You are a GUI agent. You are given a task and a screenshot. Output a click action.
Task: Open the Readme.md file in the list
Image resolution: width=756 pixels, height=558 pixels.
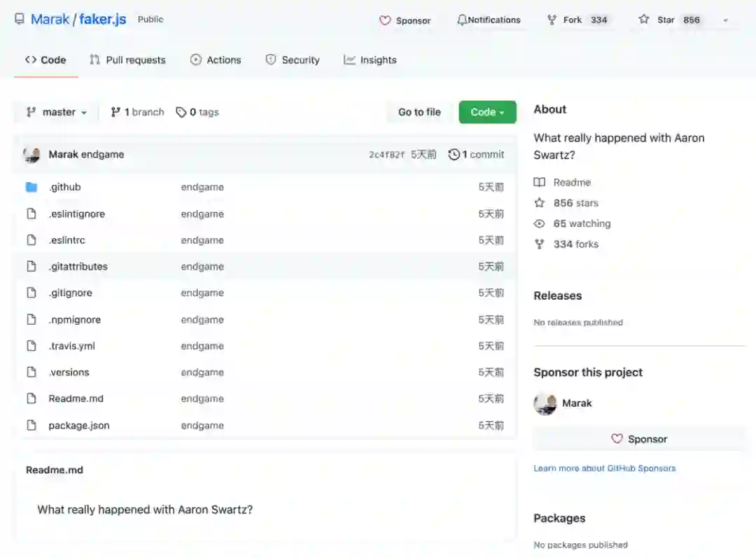point(76,398)
